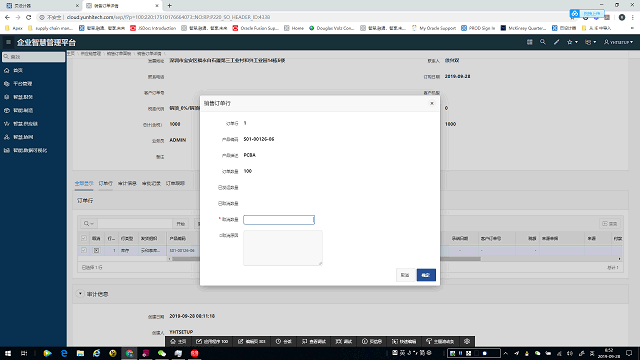This screenshot has width=640, height=360.
Task: Switch to the first browser tab
Action: click(41, 6)
